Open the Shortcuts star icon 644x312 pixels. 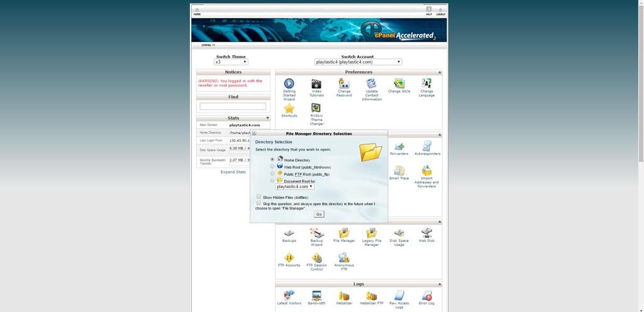pyautogui.click(x=289, y=108)
